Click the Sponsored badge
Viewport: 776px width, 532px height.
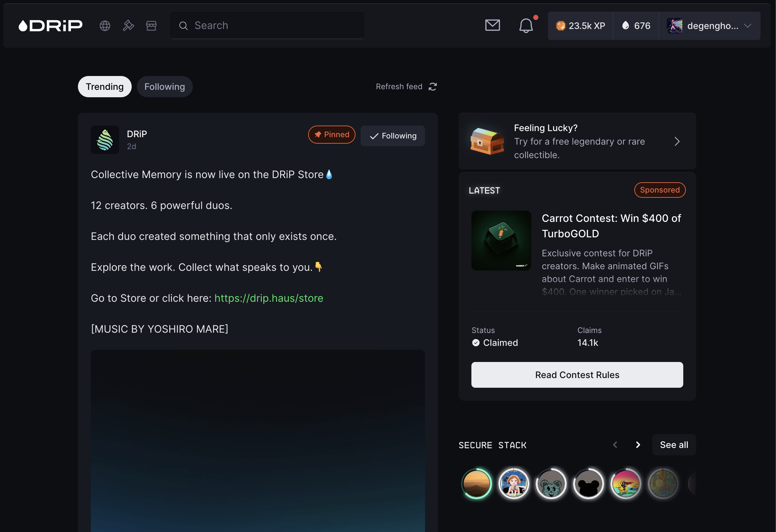click(660, 190)
